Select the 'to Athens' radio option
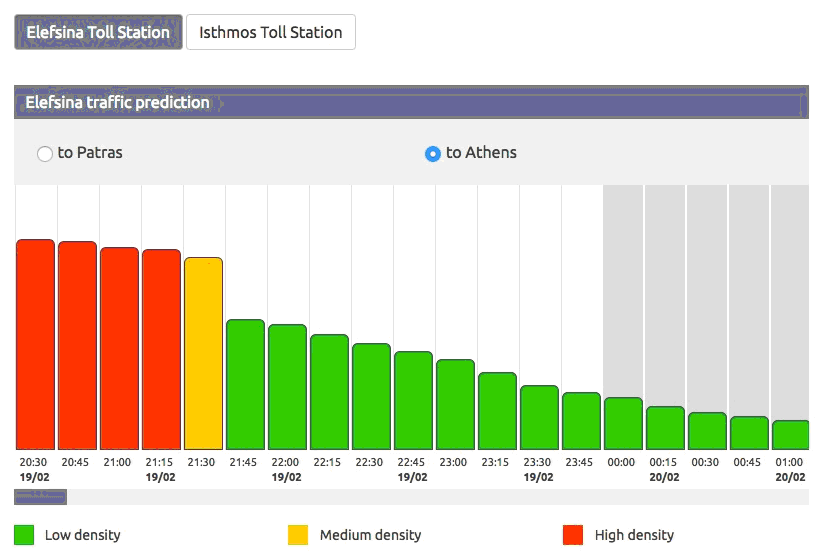This screenshot has width=839, height=556. 433,154
